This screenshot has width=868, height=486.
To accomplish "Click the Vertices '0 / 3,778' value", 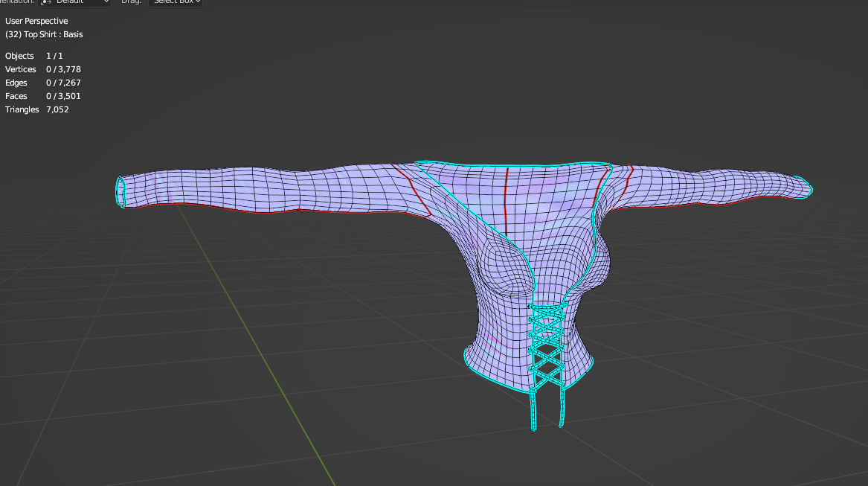I will pos(63,69).
